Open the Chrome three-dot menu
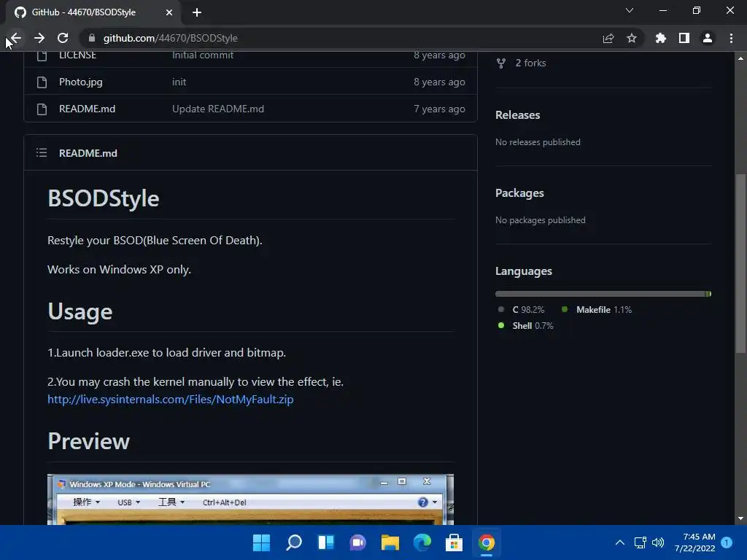Screen dimensions: 747x560 [x=731, y=38]
